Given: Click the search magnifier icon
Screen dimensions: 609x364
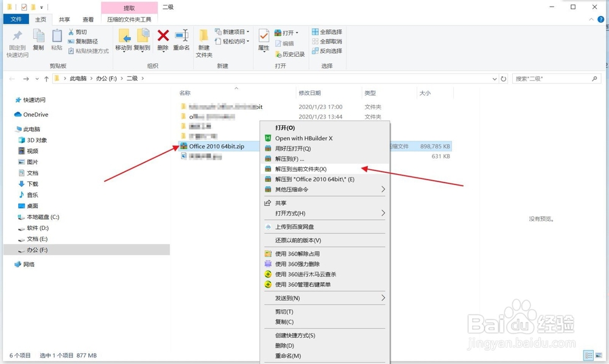Looking at the screenshot, I should click(x=594, y=79).
